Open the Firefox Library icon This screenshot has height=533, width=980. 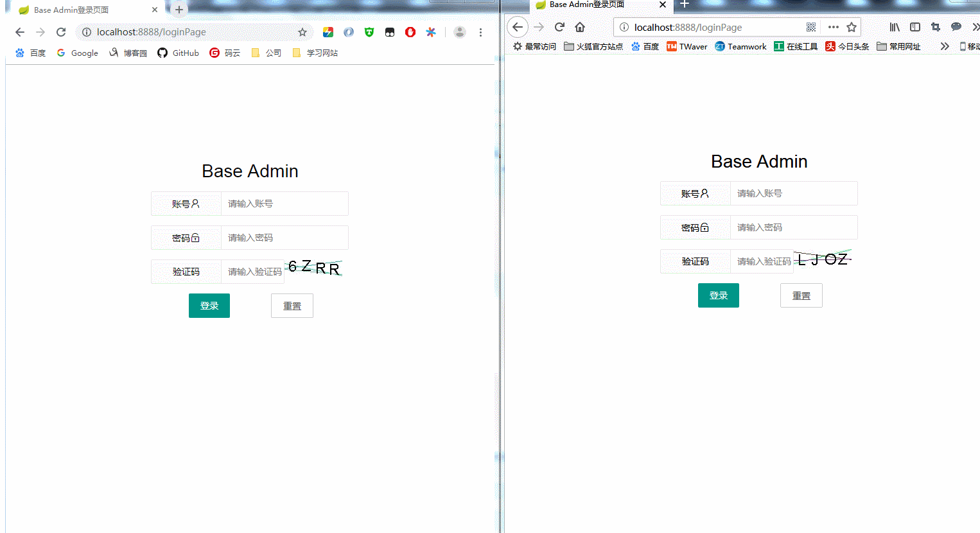(895, 27)
